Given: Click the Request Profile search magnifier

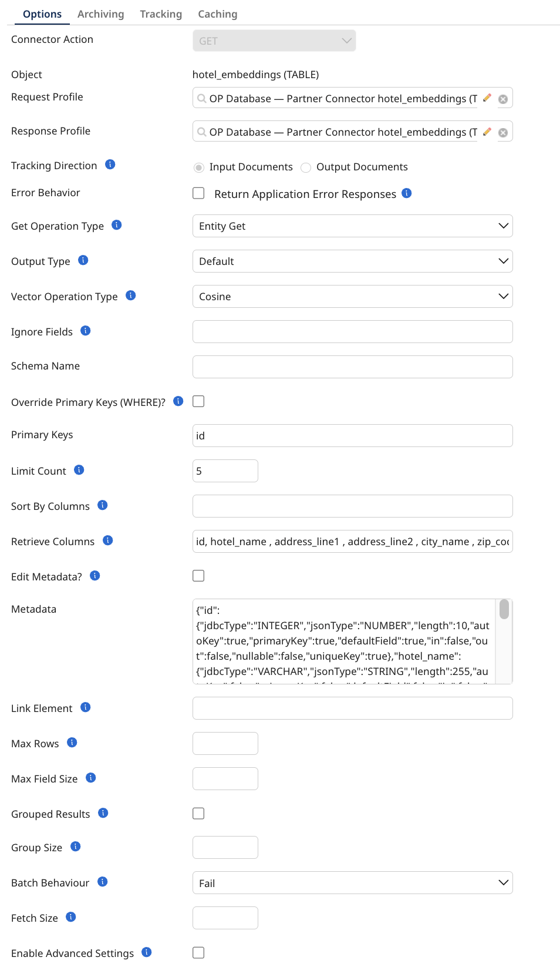Looking at the screenshot, I should coord(202,99).
